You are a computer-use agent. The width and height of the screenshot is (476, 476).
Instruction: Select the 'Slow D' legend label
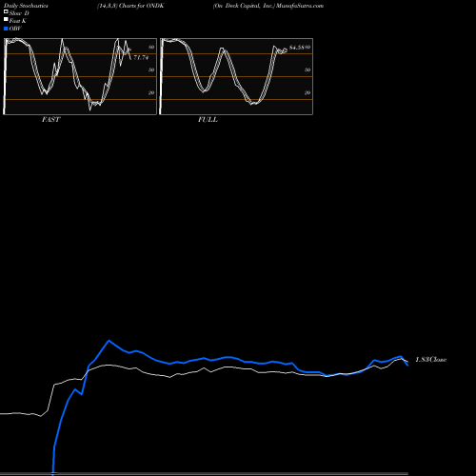[x=19, y=13]
